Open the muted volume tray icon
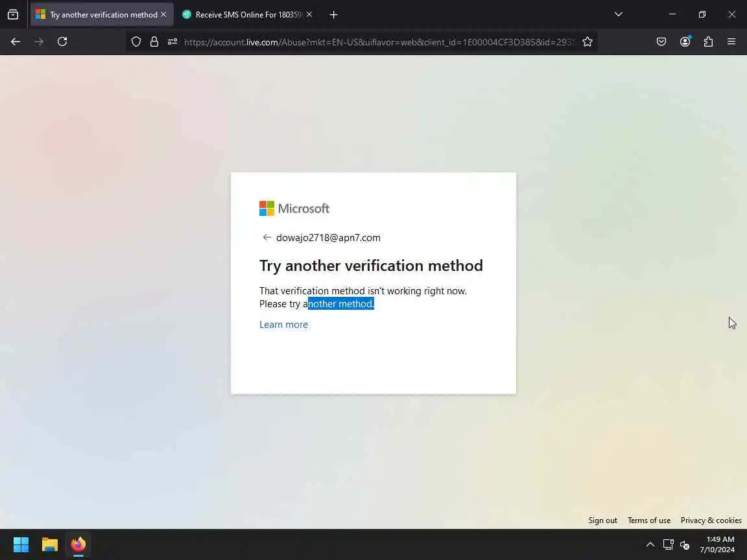Viewport: 747px width, 560px height. [x=685, y=544]
